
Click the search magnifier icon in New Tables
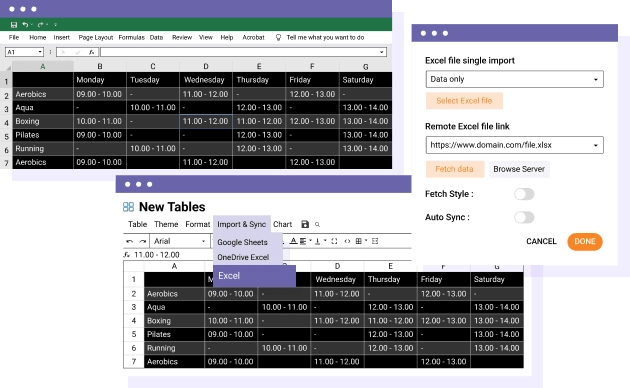[317, 225]
